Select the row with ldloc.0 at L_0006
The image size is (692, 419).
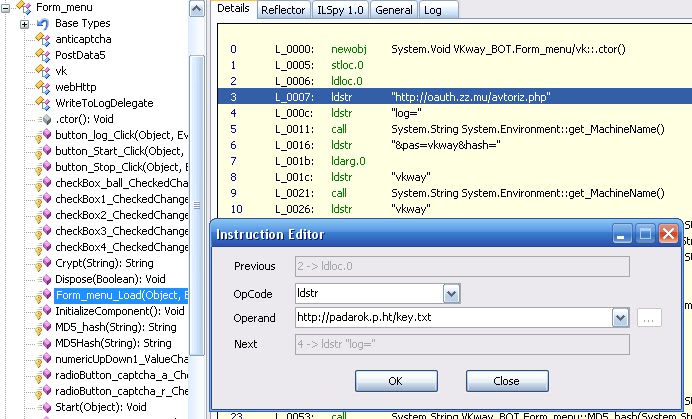click(455, 81)
